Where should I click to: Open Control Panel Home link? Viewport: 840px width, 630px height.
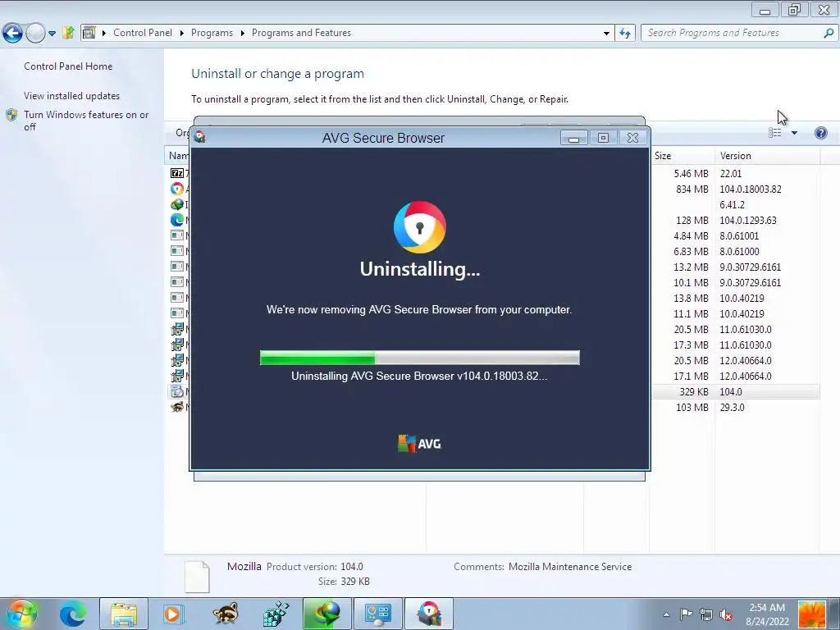68,66
